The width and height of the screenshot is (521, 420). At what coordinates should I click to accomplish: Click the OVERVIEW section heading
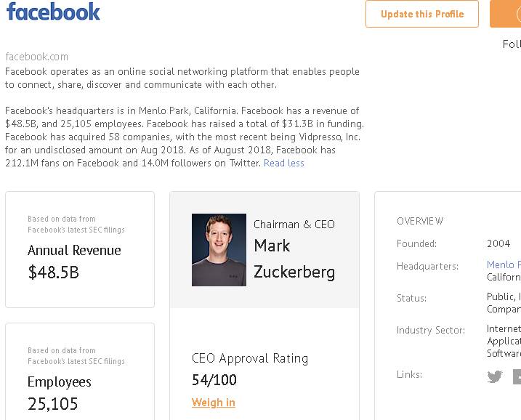point(420,221)
